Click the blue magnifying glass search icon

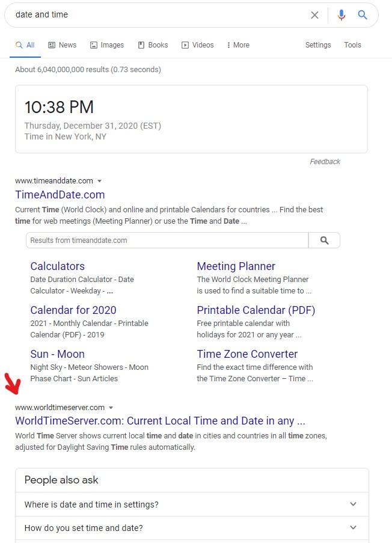pyautogui.click(x=362, y=15)
